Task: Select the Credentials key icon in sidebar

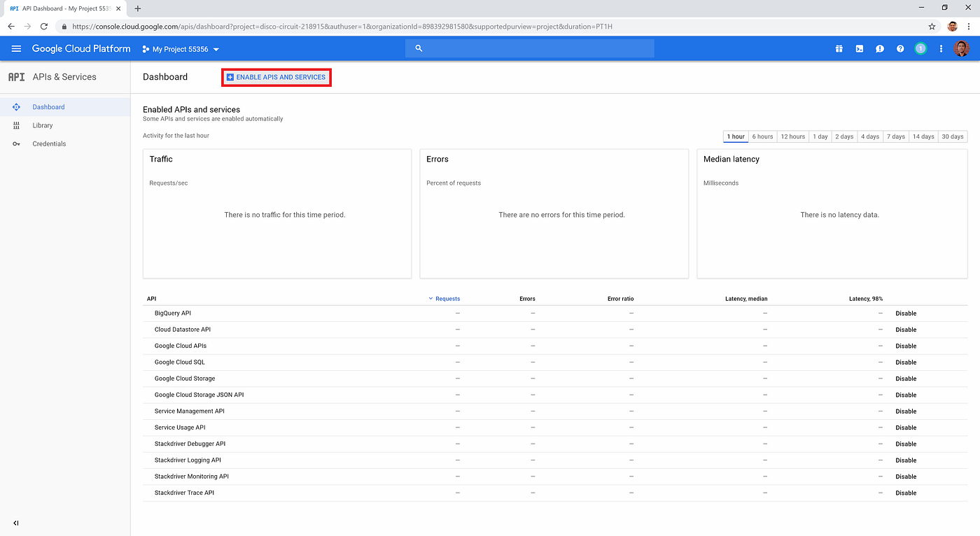Action: [x=16, y=143]
